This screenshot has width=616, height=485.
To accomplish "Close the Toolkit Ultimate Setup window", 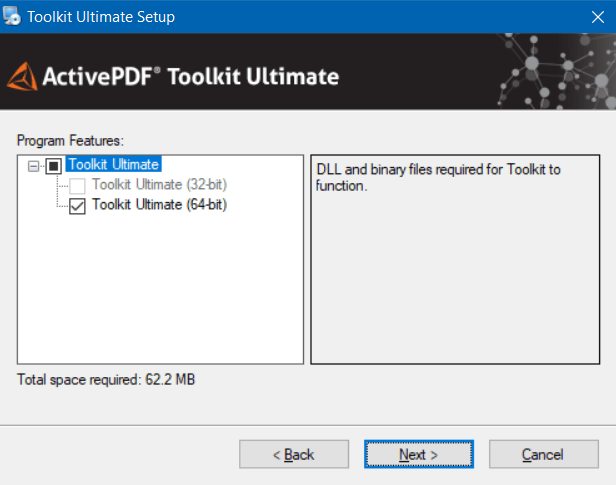I will pyautogui.click(x=598, y=17).
